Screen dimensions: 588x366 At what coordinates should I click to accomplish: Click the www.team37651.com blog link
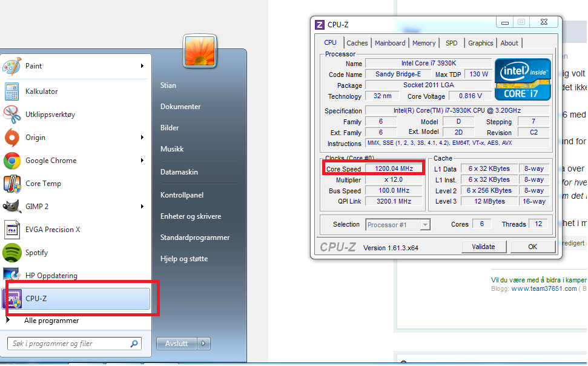pyautogui.click(x=544, y=288)
